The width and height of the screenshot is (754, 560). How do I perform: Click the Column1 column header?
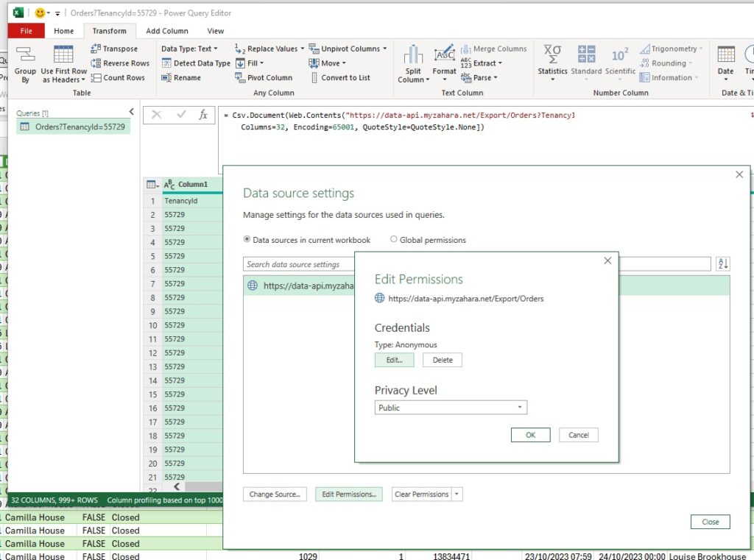point(192,185)
